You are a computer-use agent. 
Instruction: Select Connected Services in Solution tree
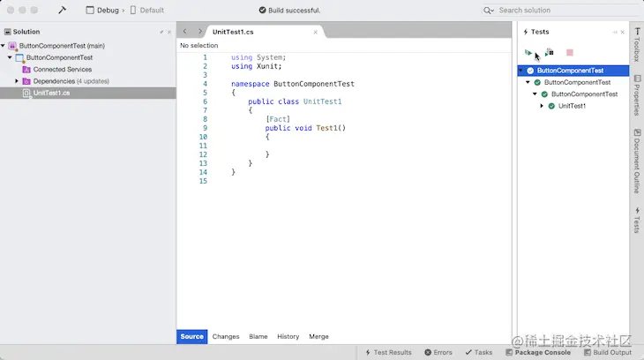63,70
